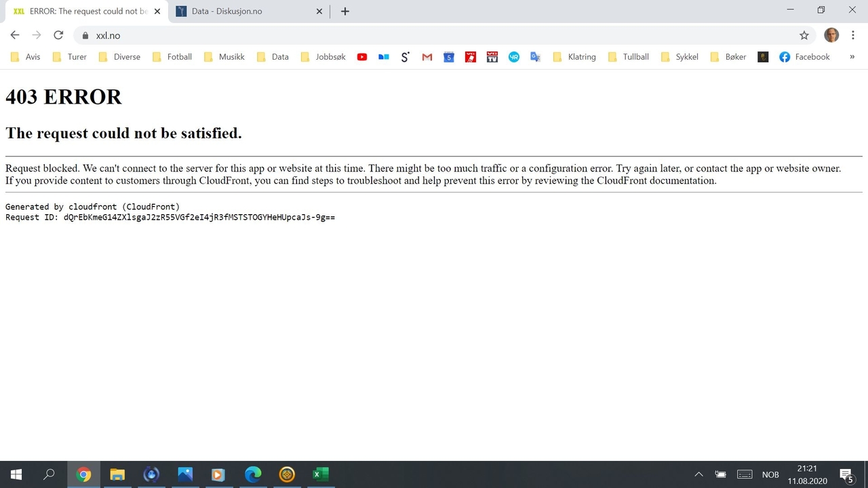Expand the Tullball bookmark folder
The height and width of the screenshot is (488, 868).
tap(629, 57)
